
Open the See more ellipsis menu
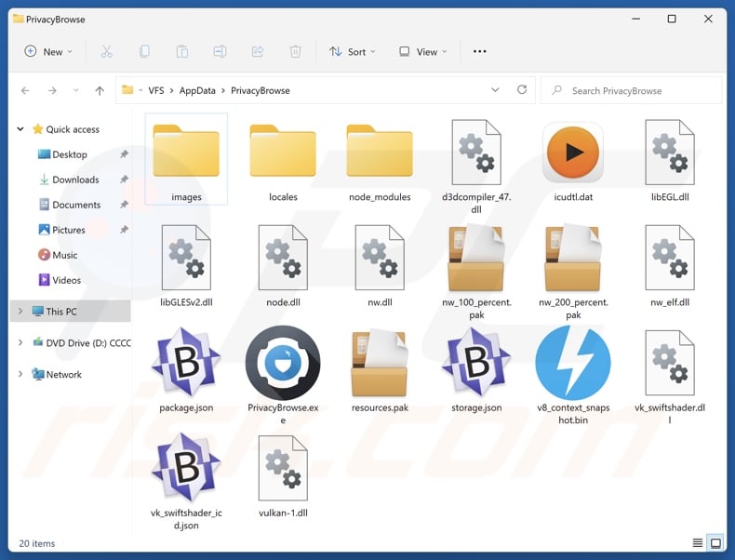pyautogui.click(x=480, y=52)
